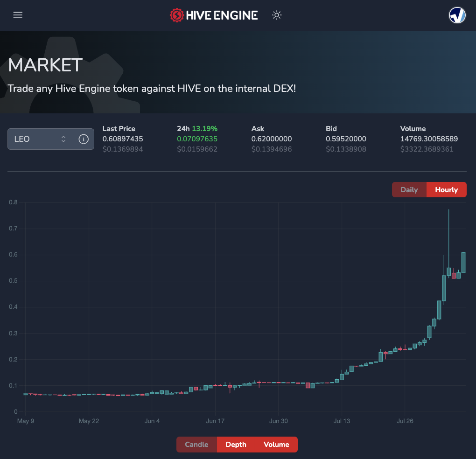The width and height of the screenshot is (476, 459).
Task: Click the $0.1369894 last price in dollars
Action: [x=123, y=149]
